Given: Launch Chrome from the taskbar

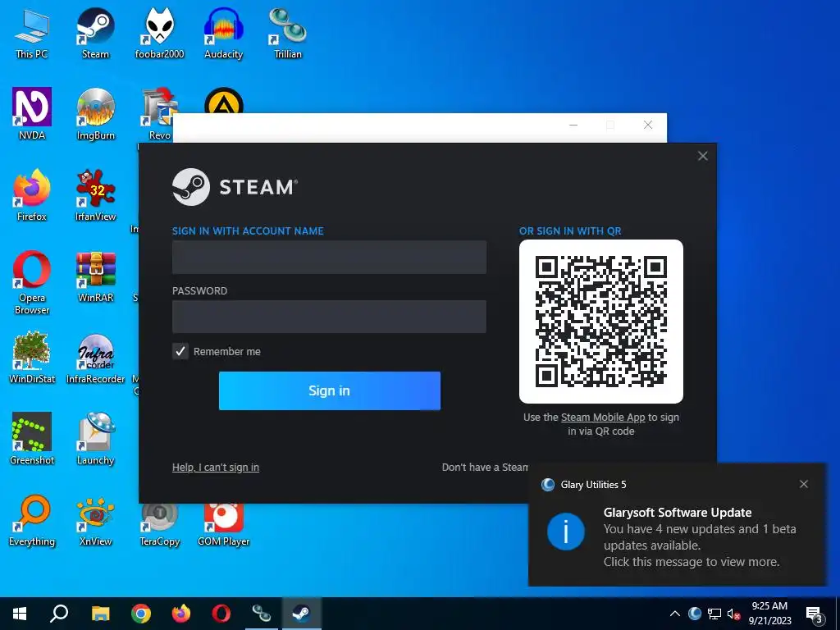Looking at the screenshot, I should [141, 614].
